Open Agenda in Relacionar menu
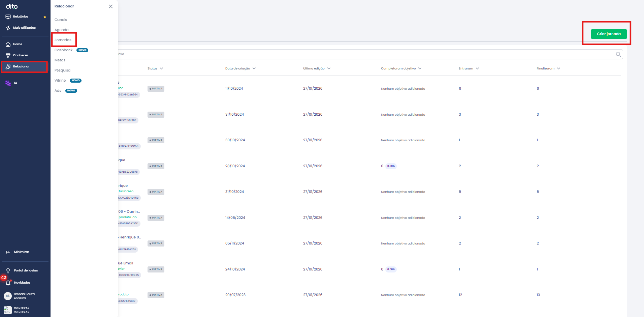Image resolution: width=644 pixels, height=317 pixels. pos(61,30)
